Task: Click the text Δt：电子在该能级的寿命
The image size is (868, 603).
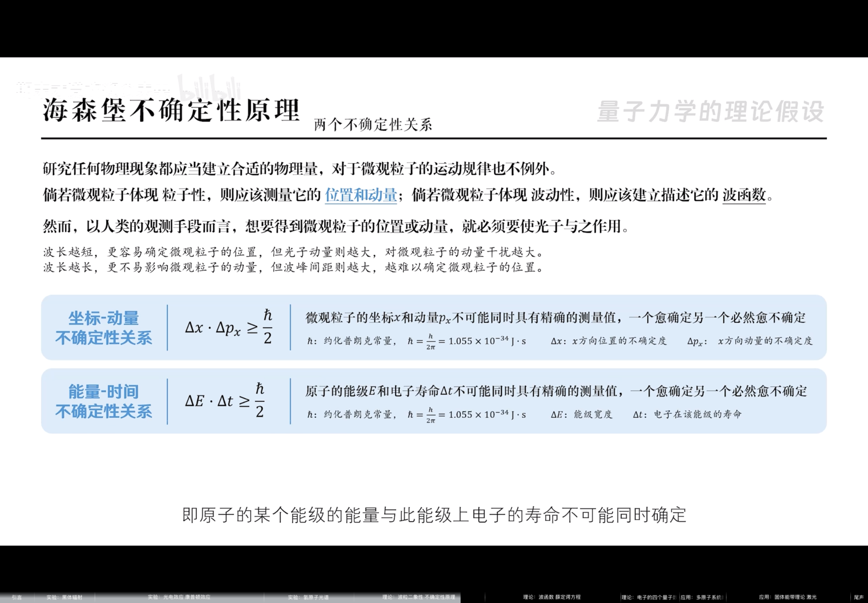Action: pyautogui.click(x=688, y=414)
